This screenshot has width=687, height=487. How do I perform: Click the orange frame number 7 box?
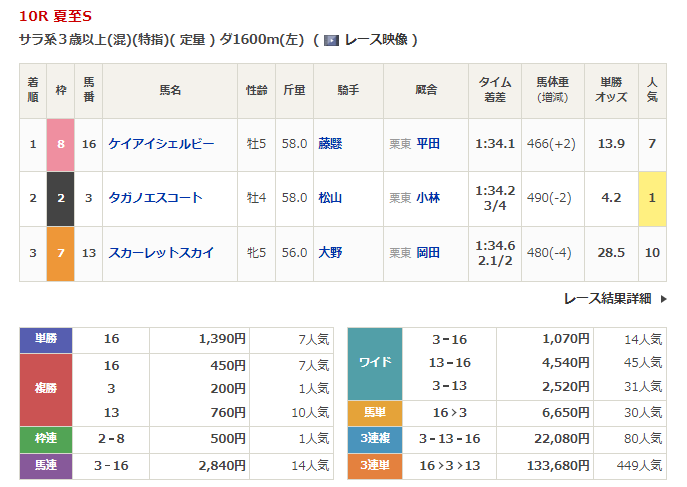point(61,253)
